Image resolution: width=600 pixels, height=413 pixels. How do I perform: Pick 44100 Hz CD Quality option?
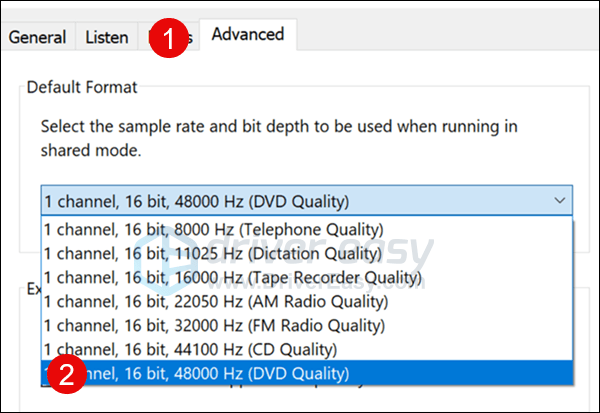coord(204,350)
